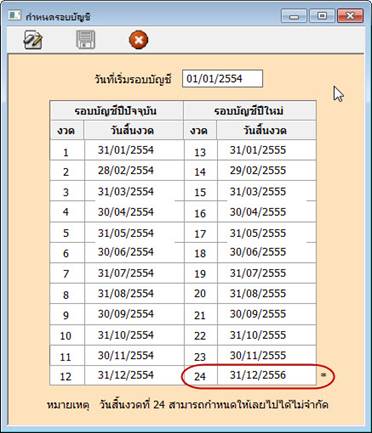Select cell 31/03/2555 for period 15
The height and width of the screenshot is (433, 372).
coord(266,191)
